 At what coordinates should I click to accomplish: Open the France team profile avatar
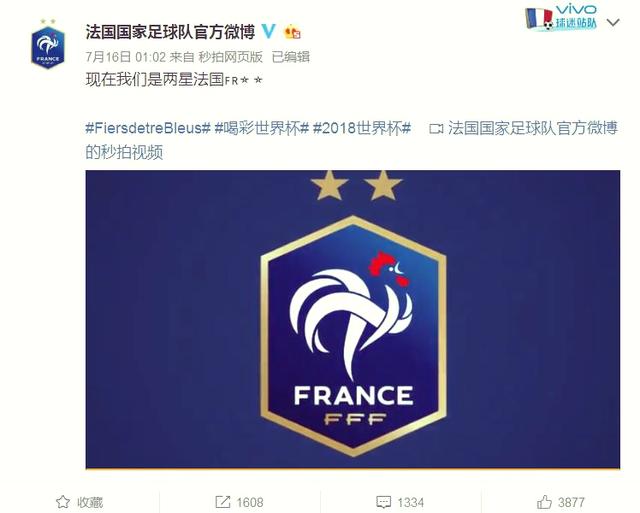point(48,45)
